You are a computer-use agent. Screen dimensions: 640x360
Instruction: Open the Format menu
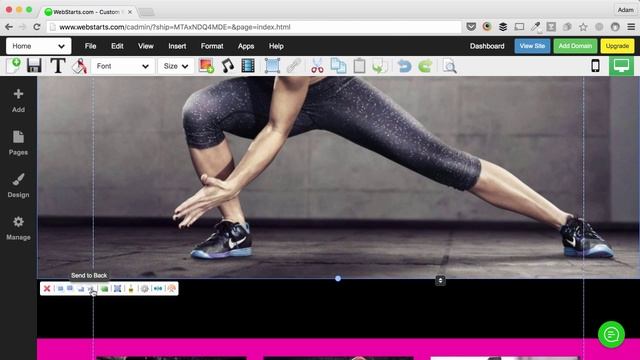pyautogui.click(x=212, y=46)
